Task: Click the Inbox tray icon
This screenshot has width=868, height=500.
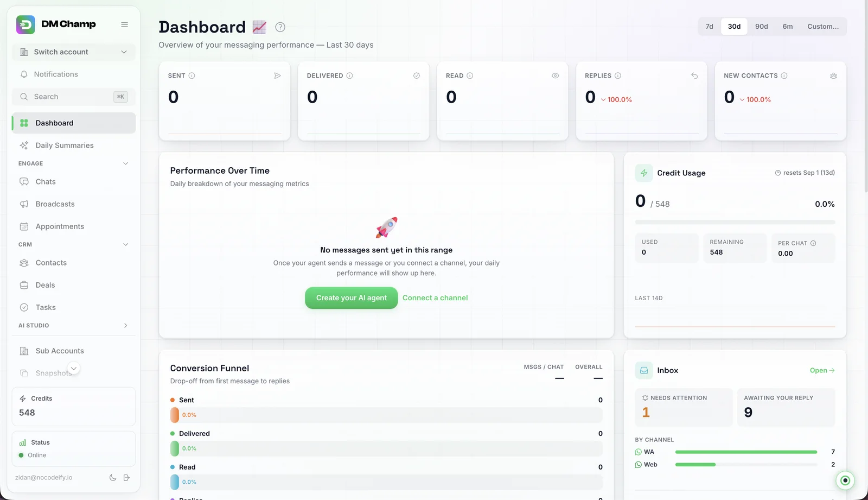Action: tap(644, 370)
